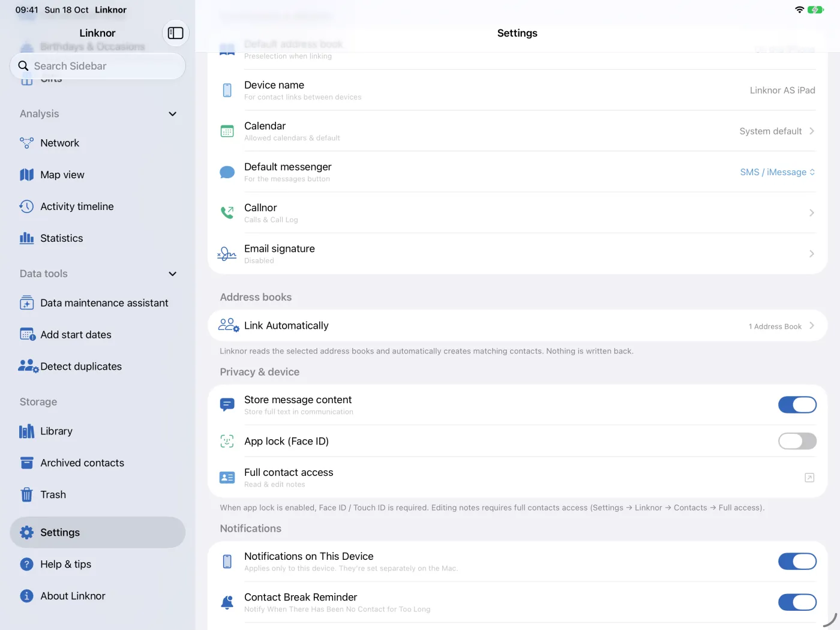840x630 pixels.
Task: Open Email signature row chevron
Action: 812,254
